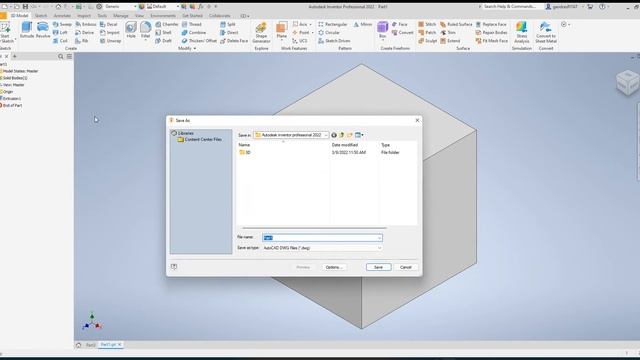Choose the Emboss tool

(86, 24)
